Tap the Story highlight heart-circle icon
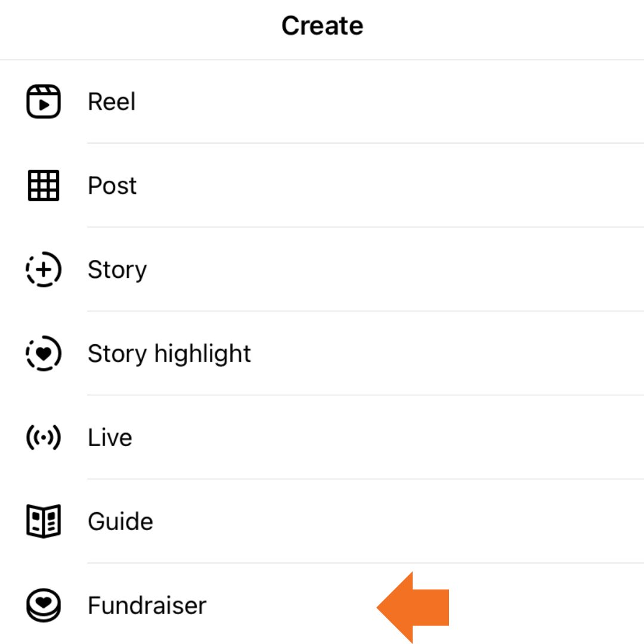The width and height of the screenshot is (644, 644). [x=44, y=354]
